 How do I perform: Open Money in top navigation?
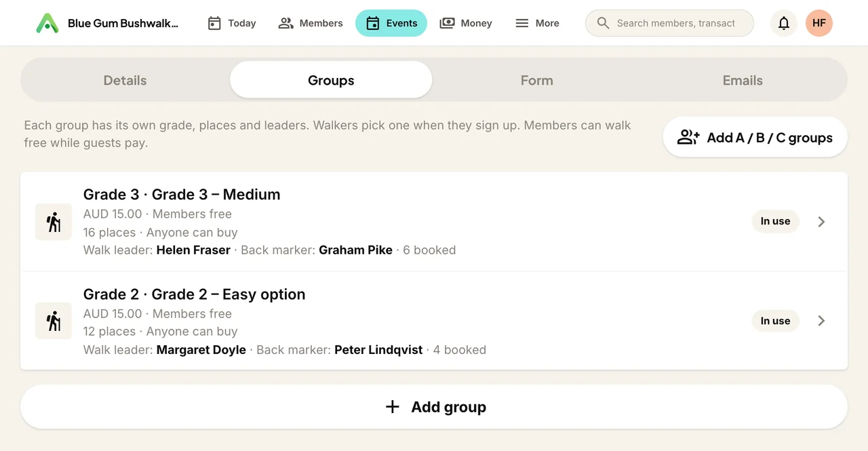[466, 23]
